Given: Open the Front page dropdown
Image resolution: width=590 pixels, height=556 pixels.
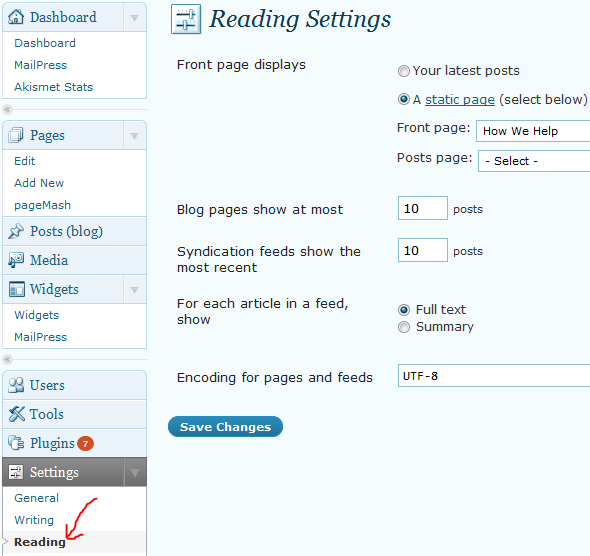Looking at the screenshot, I should pyautogui.click(x=533, y=131).
